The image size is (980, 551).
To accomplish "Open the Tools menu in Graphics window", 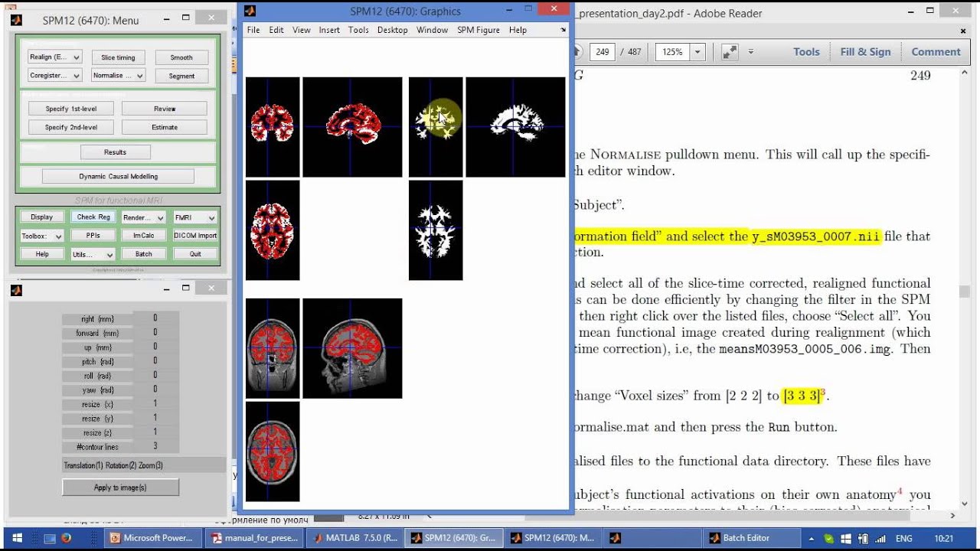I will (x=358, y=30).
